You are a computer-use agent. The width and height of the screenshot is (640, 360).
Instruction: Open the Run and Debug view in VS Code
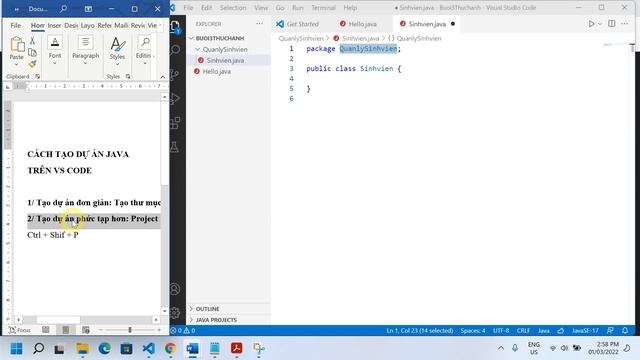point(176,98)
